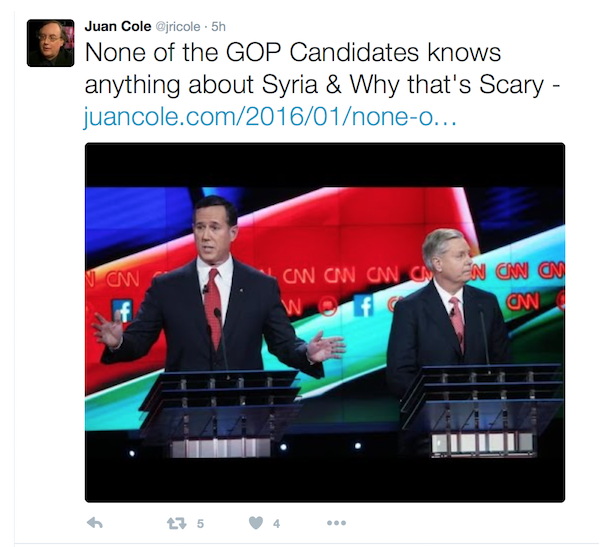Click the Juan Cole display name
This screenshot has height=547, width=600.
118,26
